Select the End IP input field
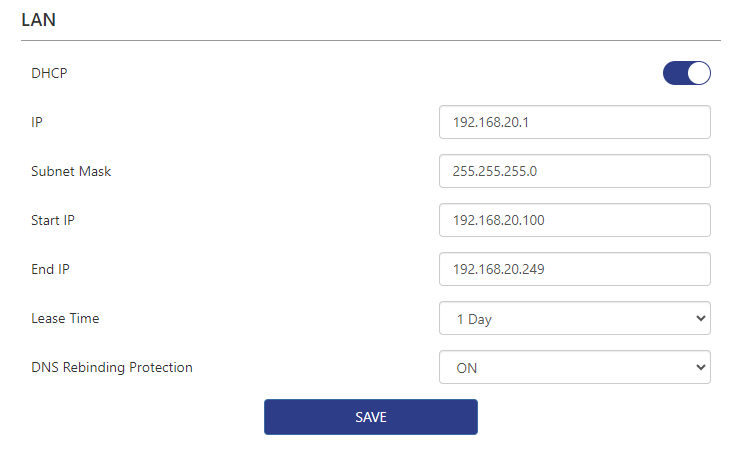This screenshot has height=459, width=745. tap(574, 269)
